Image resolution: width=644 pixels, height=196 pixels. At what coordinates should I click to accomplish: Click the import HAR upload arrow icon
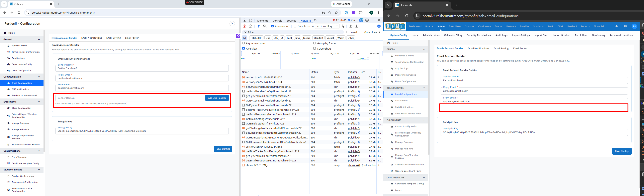coord(351,26)
